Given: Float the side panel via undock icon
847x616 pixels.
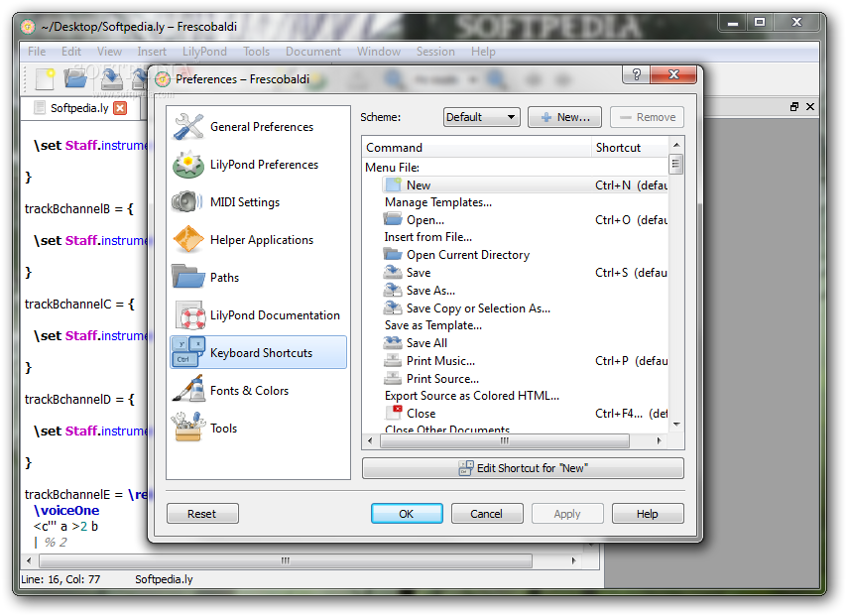Looking at the screenshot, I should point(794,107).
